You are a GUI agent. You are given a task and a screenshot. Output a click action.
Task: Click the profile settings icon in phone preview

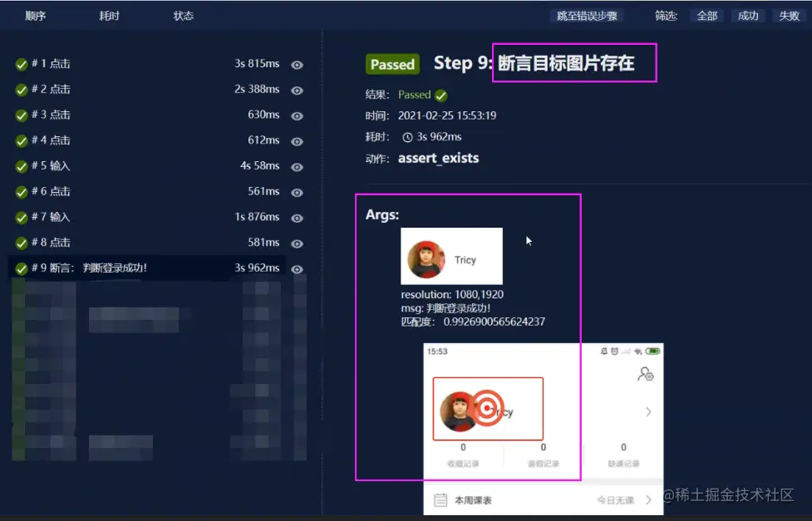644,375
